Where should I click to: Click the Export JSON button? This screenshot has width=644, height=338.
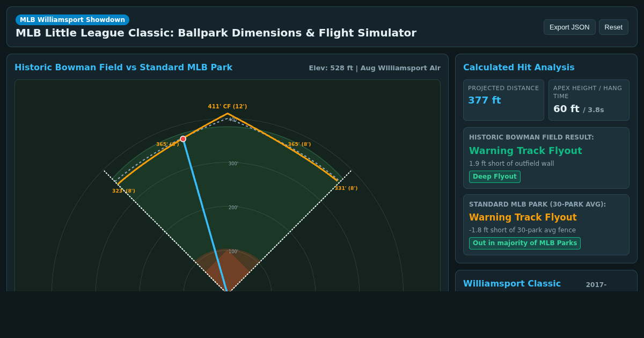coord(569,27)
